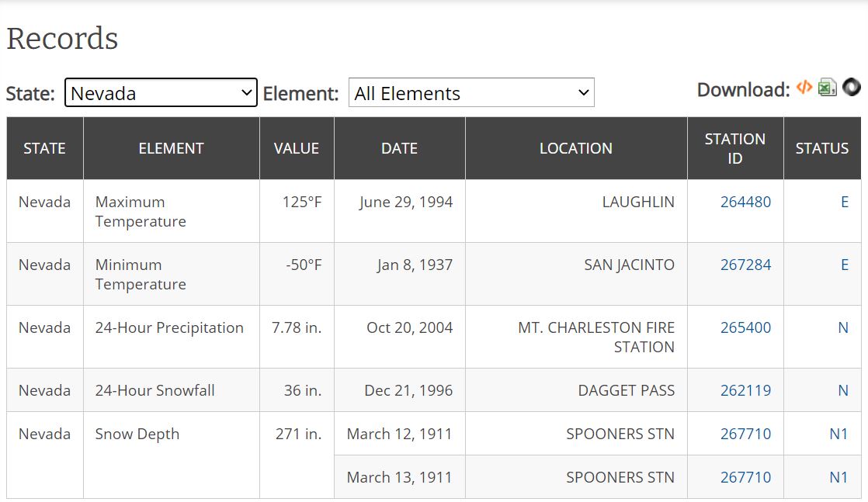Click status E for Minimum Temperature record
The height and width of the screenshot is (502, 868).
844,265
